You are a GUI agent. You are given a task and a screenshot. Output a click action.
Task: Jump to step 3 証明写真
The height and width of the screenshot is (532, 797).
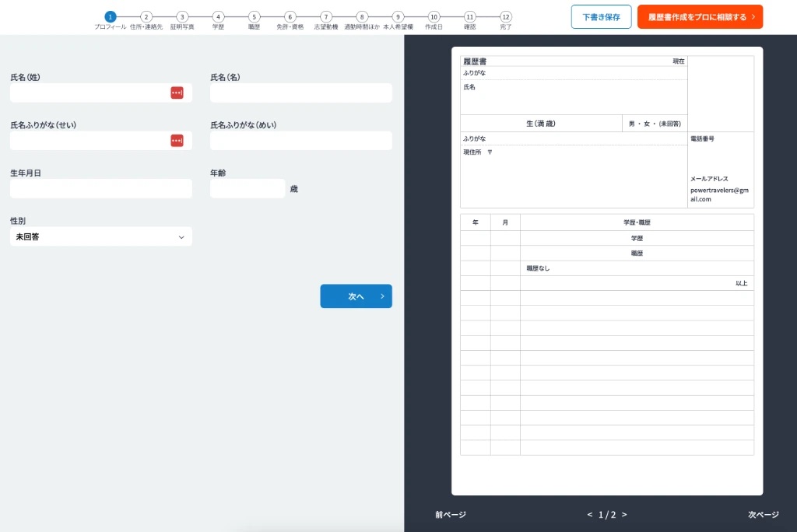pos(182,16)
